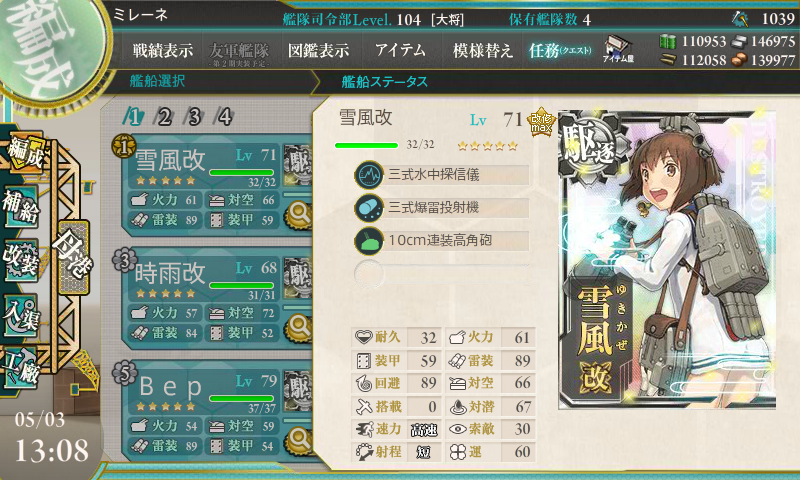The height and width of the screenshot is (480, 800).
Task: Open the 入渠 docking sidebar icon
Action: [21, 315]
